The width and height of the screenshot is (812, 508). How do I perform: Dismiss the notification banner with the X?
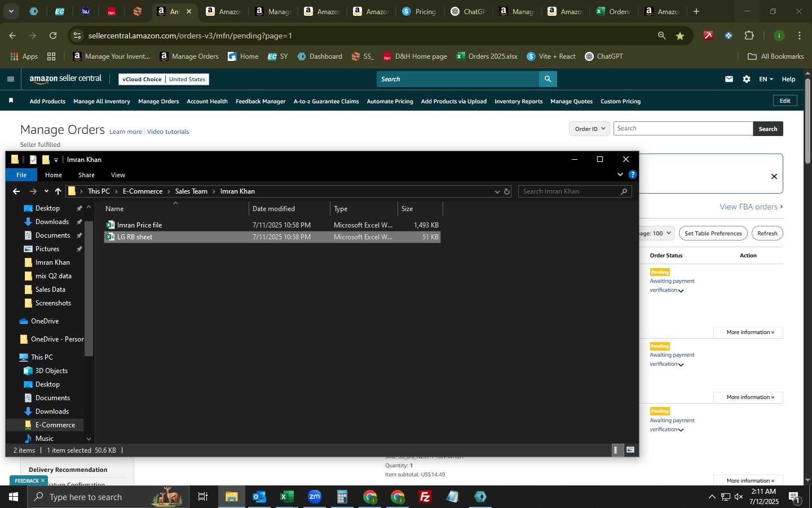click(774, 176)
